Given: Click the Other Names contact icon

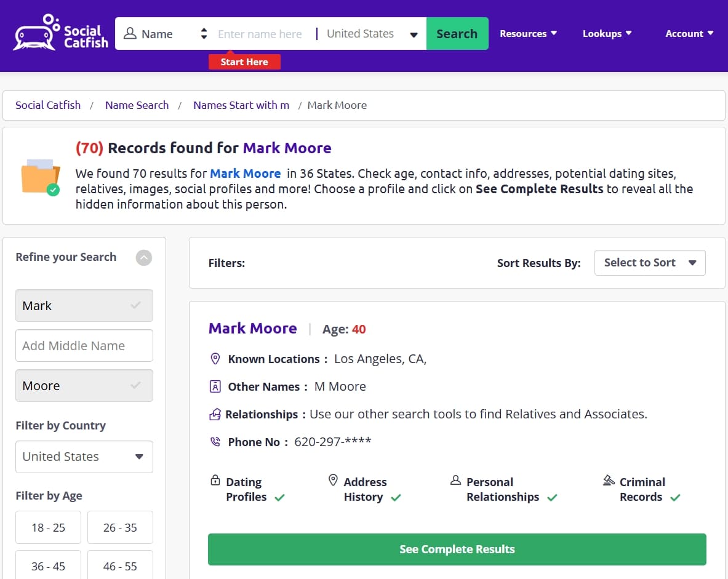Looking at the screenshot, I should coord(215,386).
